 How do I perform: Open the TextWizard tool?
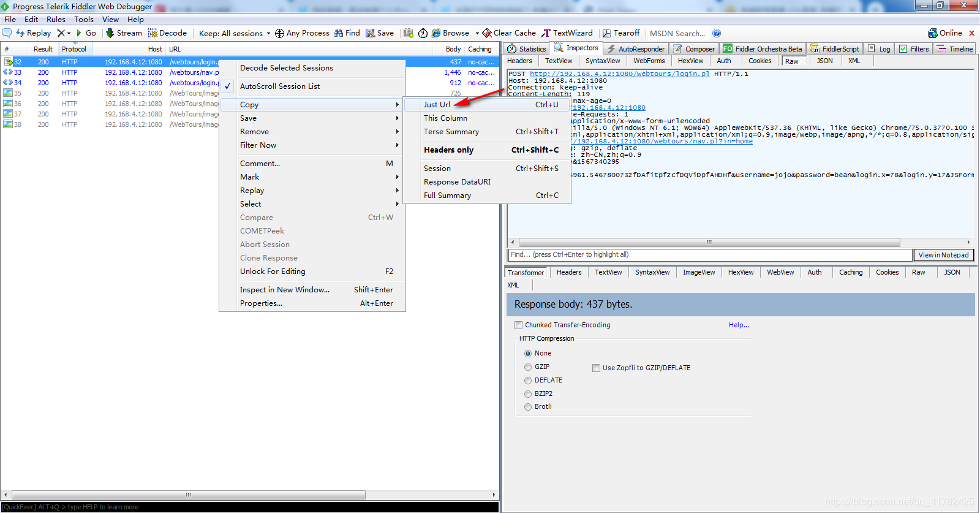[x=567, y=33]
